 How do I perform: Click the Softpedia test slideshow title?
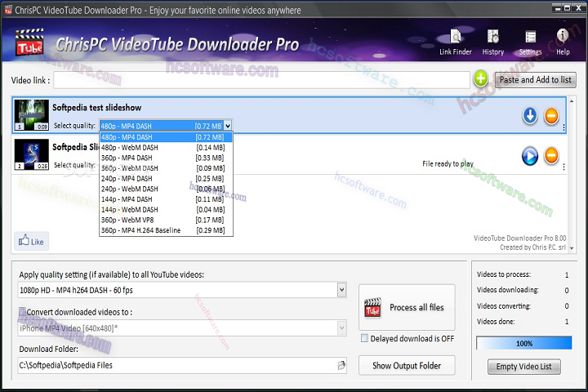(96, 108)
